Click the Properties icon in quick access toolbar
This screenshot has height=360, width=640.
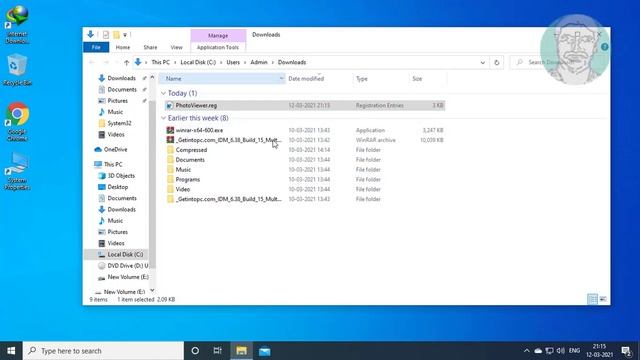click(x=106, y=35)
